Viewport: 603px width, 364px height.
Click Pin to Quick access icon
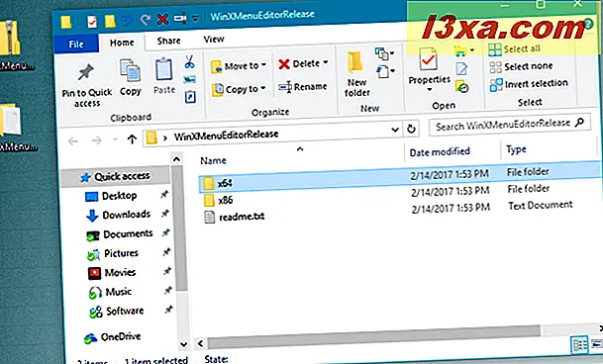pos(86,73)
